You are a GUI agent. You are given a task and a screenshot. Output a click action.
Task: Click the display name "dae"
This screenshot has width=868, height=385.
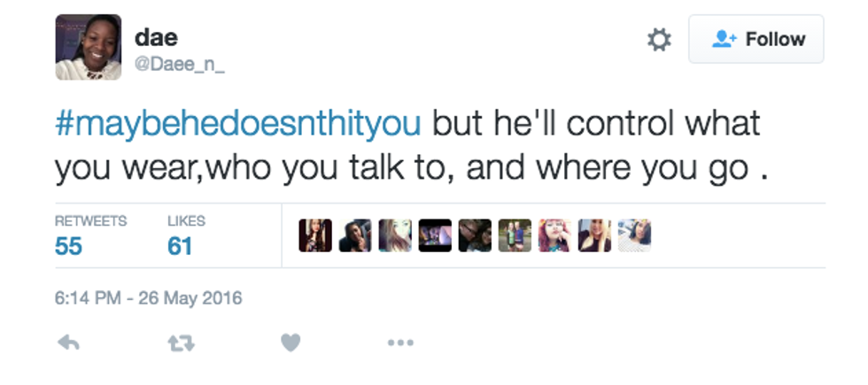(155, 37)
